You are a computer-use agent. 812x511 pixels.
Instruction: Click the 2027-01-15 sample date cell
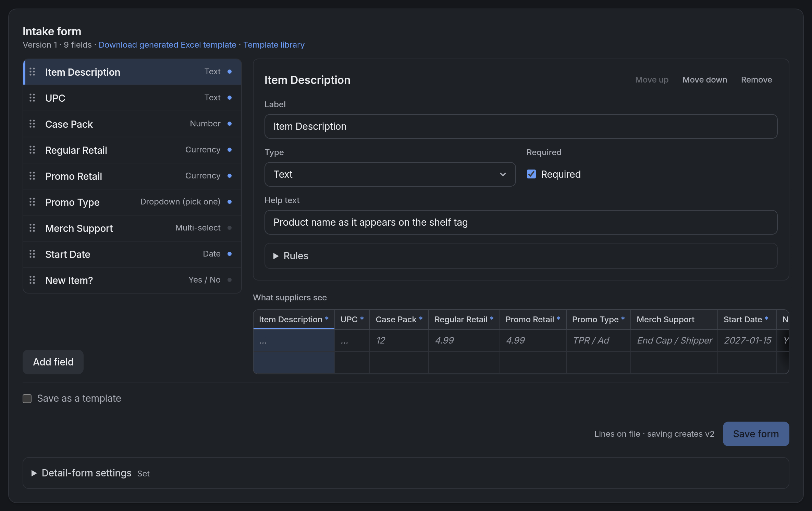pyautogui.click(x=747, y=340)
